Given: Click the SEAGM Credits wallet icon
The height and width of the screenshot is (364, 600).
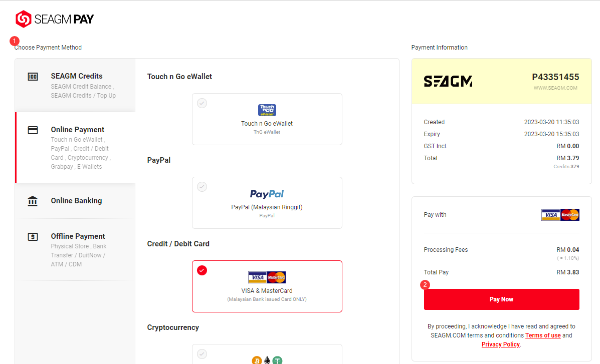Looking at the screenshot, I should tap(33, 77).
